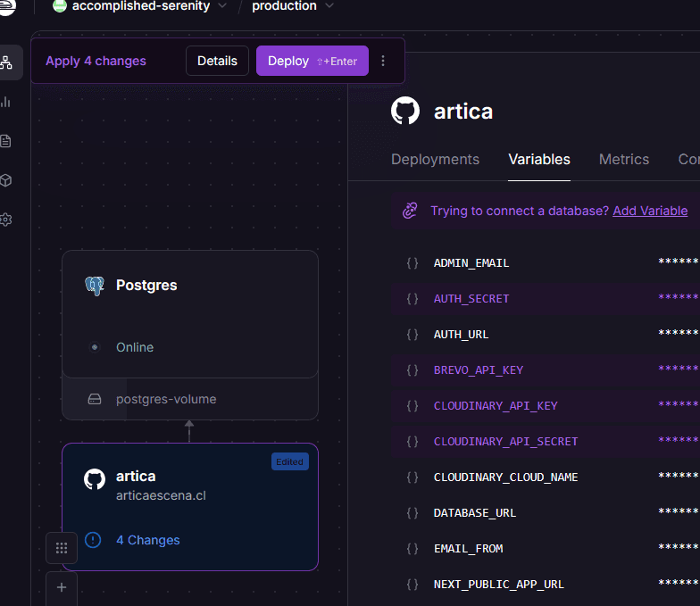Expand the accomplished-serenity project dropdown
700x606 pixels.
coord(222,5)
